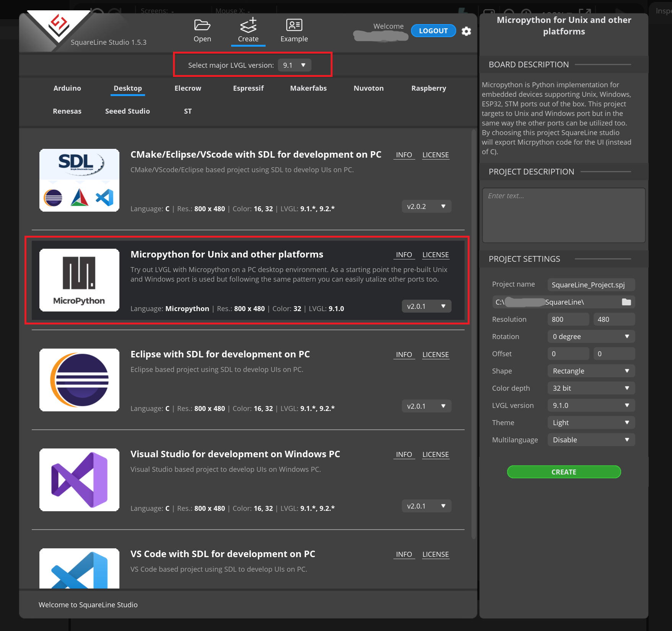Open INFO link for Micropython project
The image size is (672, 631).
click(x=404, y=255)
